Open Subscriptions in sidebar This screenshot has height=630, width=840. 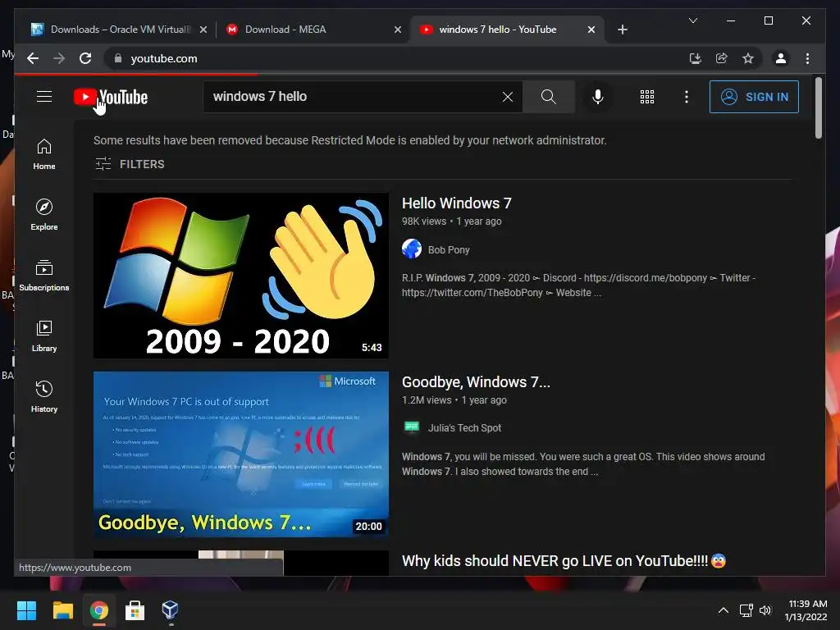[x=44, y=276]
